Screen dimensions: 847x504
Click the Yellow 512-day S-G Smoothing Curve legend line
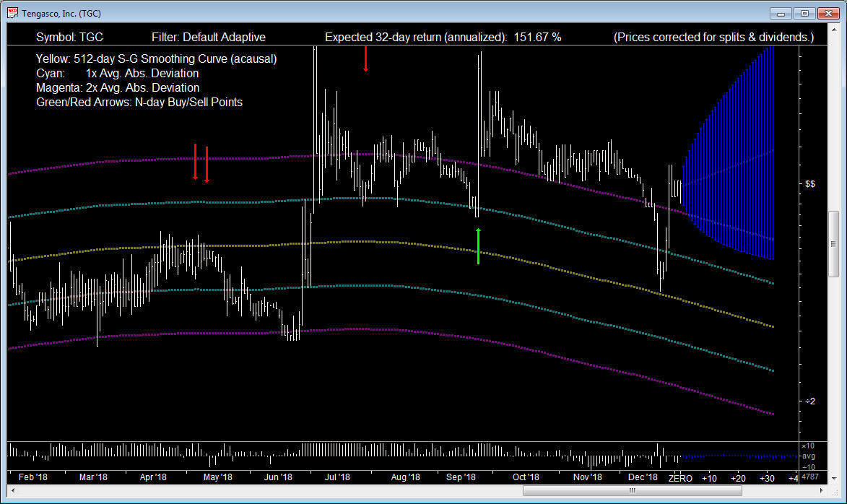[156, 59]
